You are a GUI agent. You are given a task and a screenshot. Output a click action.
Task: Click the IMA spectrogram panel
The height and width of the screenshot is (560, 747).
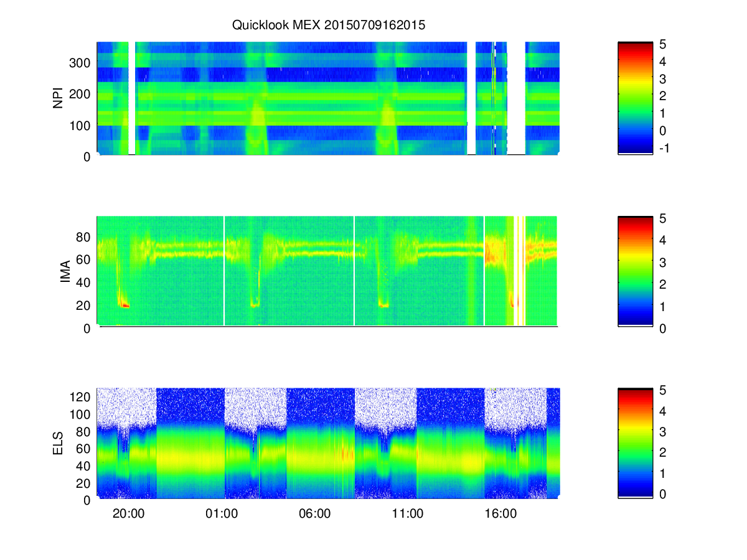(327, 271)
